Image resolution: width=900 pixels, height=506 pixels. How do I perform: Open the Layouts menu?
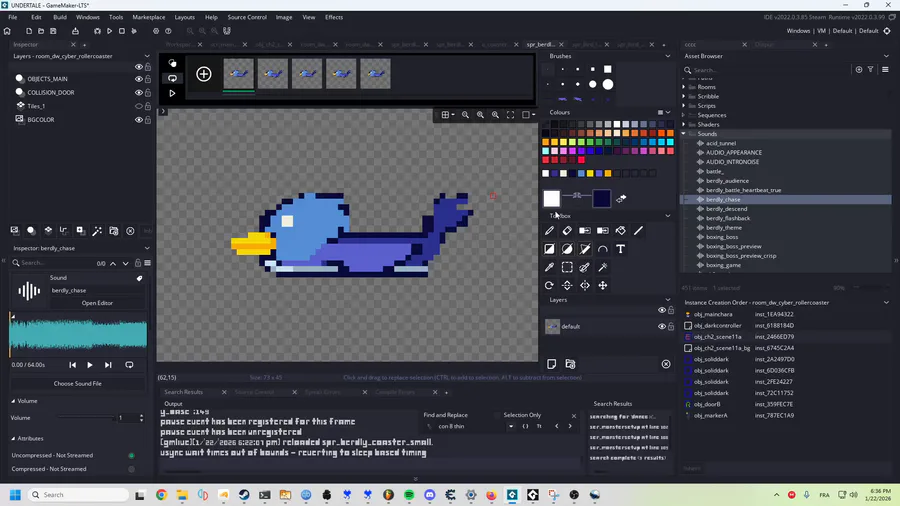point(184,17)
